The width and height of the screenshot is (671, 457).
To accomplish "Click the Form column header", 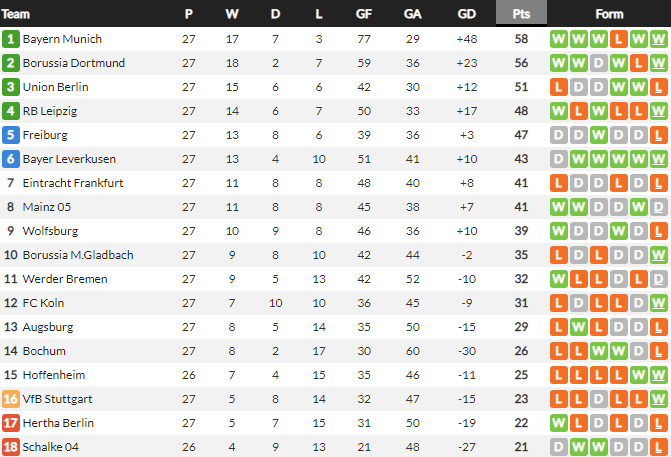I will tap(609, 14).
